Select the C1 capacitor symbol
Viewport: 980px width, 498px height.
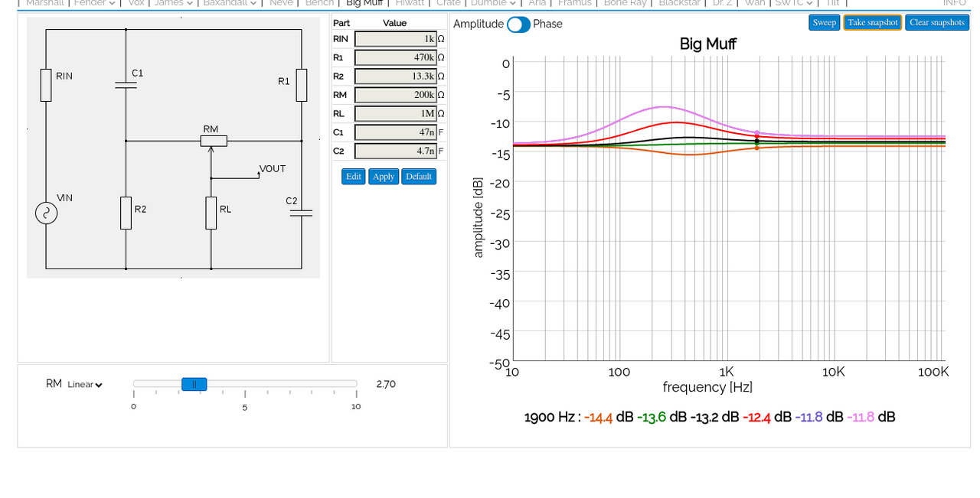coord(126,85)
